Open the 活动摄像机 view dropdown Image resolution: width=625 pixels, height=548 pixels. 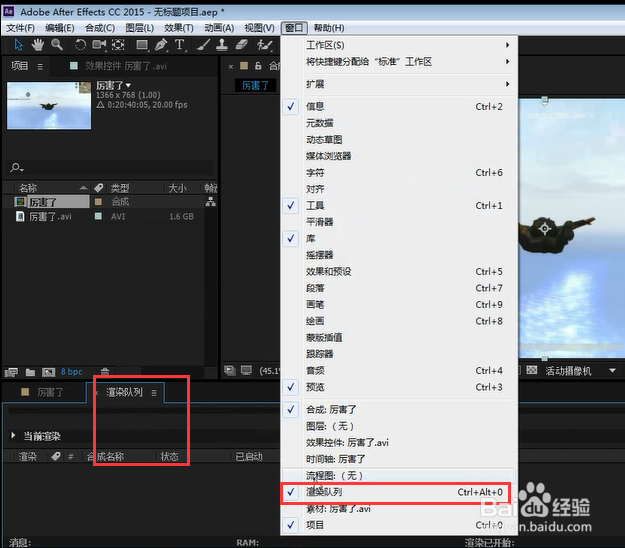(612, 371)
